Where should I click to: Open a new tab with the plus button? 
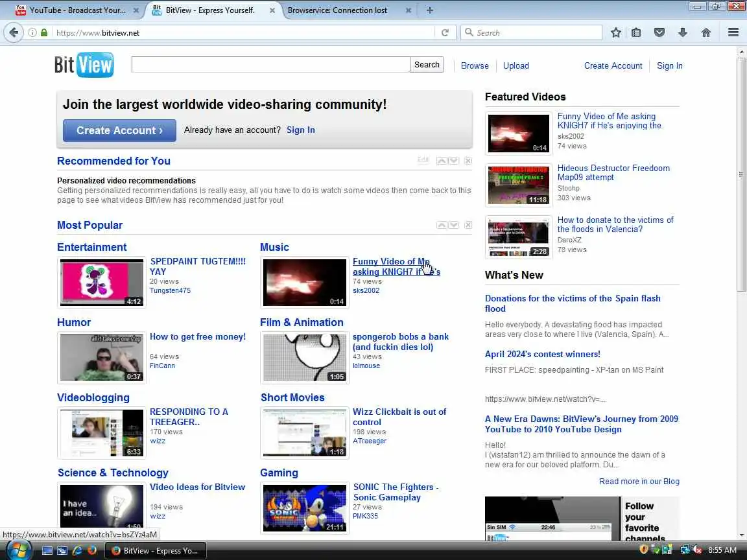430,10
